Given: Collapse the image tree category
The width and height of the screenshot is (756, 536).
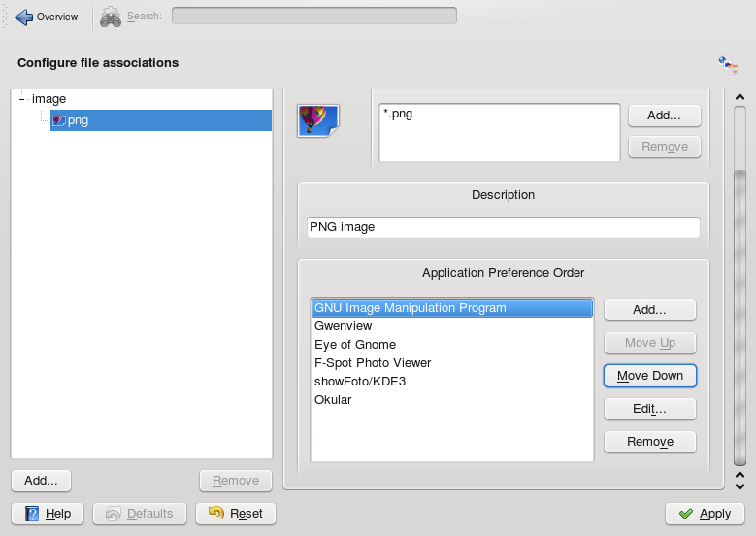Looking at the screenshot, I should (x=21, y=99).
